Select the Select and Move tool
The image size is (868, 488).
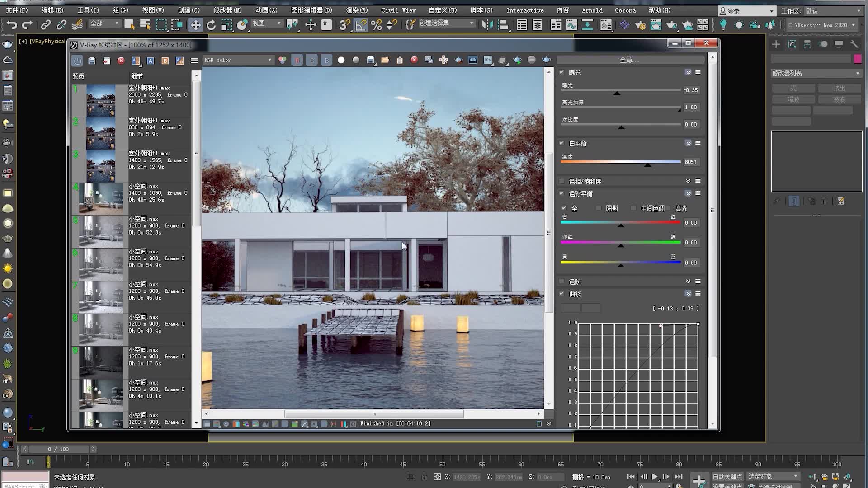click(195, 25)
